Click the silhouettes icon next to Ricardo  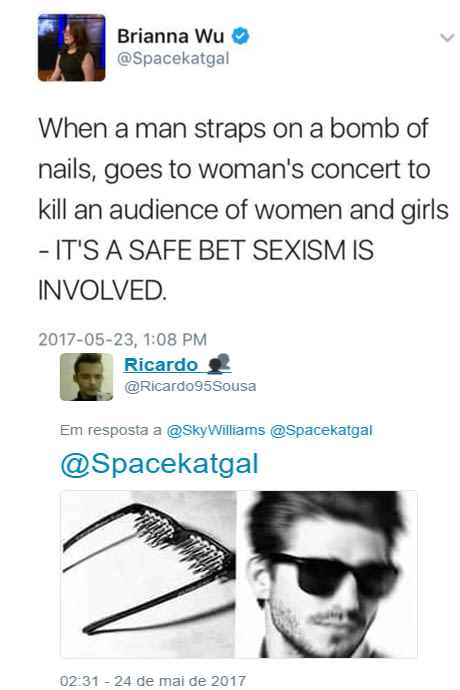[x=219, y=364]
